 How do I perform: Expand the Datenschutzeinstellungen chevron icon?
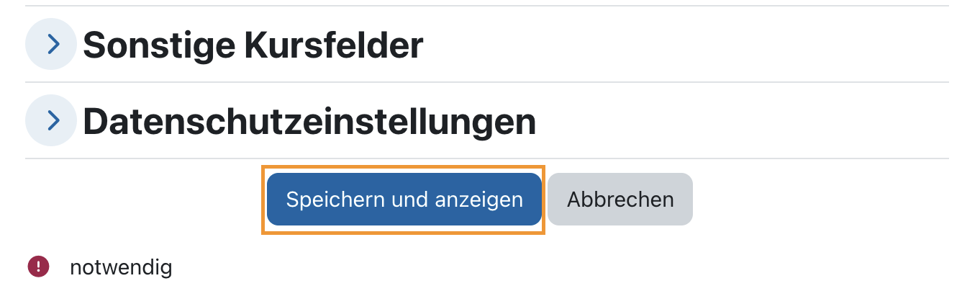pyautogui.click(x=50, y=120)
